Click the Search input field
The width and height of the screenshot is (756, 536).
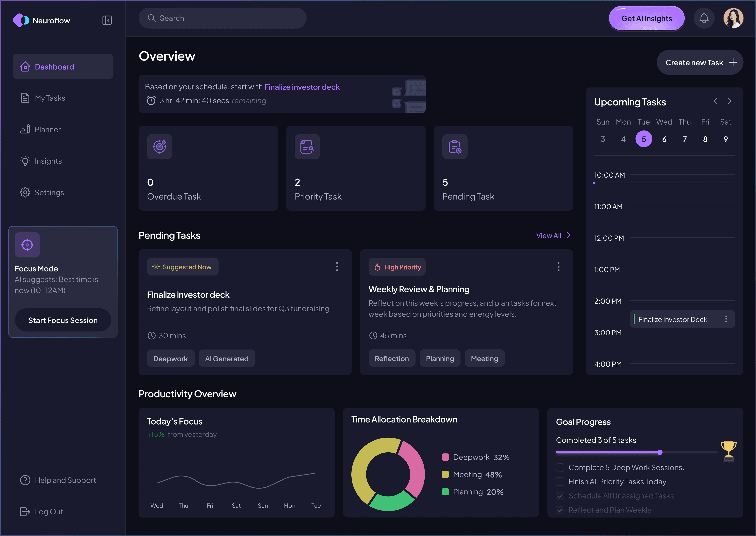(x=222, y=18)
